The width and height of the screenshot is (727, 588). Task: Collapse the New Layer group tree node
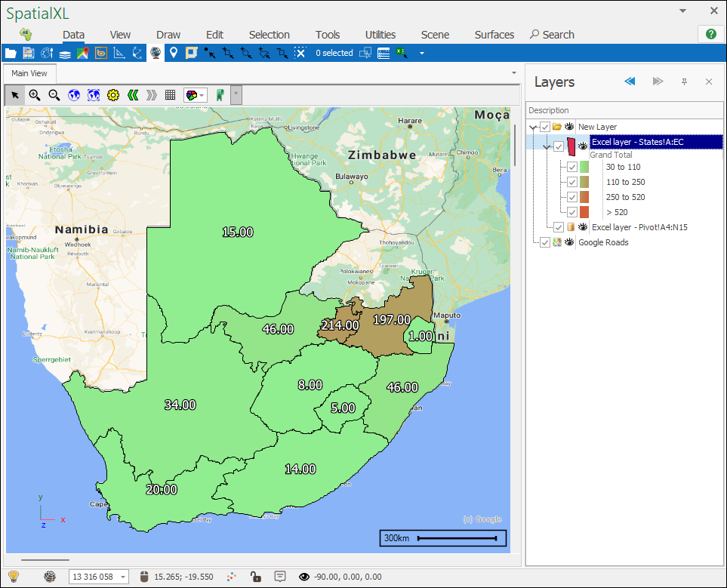pyautogui.click(x=534, y=127)
